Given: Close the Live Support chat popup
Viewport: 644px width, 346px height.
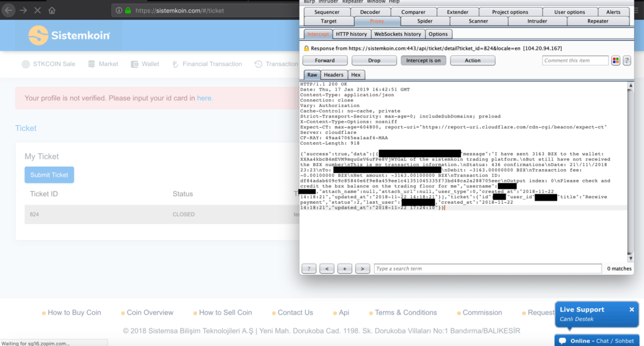Looking at the screenshot, I should [631, 310].
